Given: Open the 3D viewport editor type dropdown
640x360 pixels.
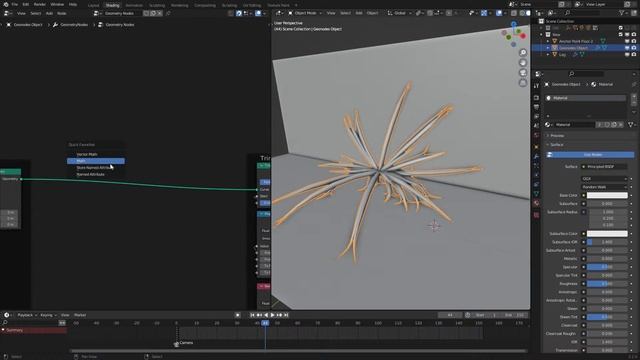Looking at the screenshot, I should click(279, 13).
